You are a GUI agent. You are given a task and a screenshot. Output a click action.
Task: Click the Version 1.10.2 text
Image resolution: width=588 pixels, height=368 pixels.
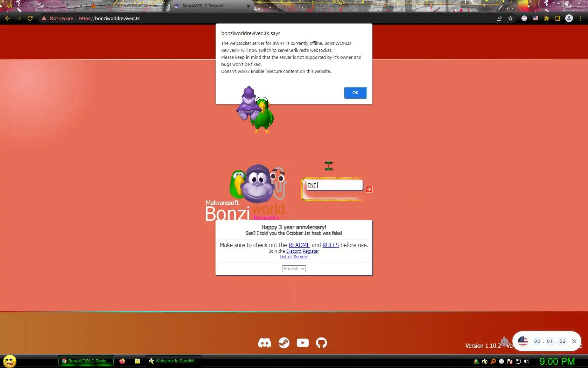tap(483, 346)
